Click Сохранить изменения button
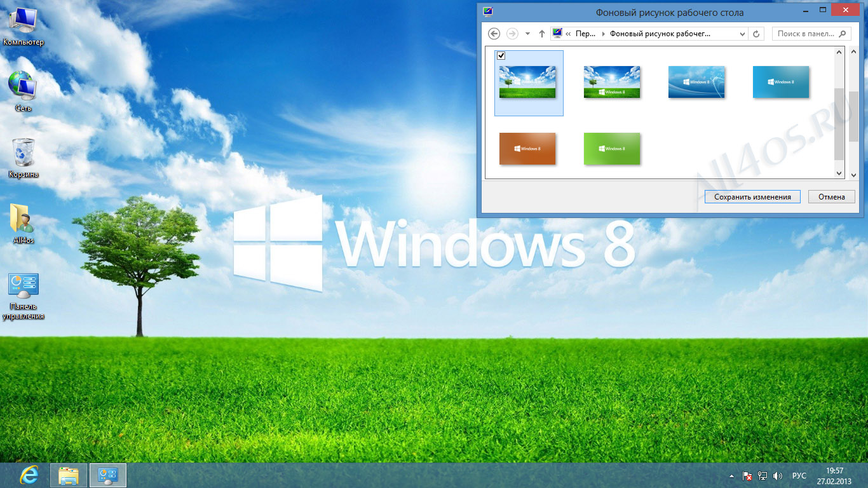The image size is (868, 488). [752, 197]
